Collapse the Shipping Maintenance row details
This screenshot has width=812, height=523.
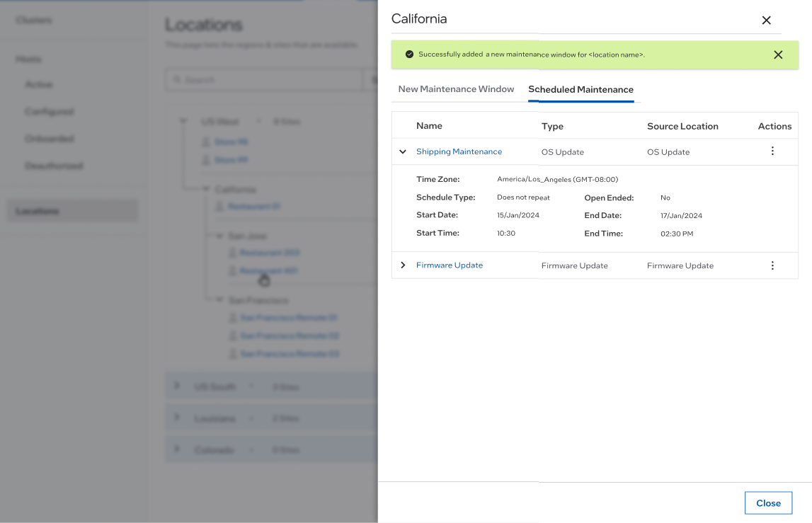[x=403, y=151]
